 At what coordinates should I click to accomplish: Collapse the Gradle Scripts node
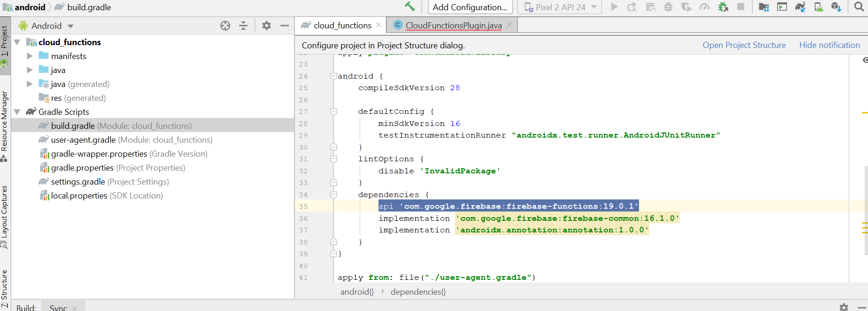17,112
